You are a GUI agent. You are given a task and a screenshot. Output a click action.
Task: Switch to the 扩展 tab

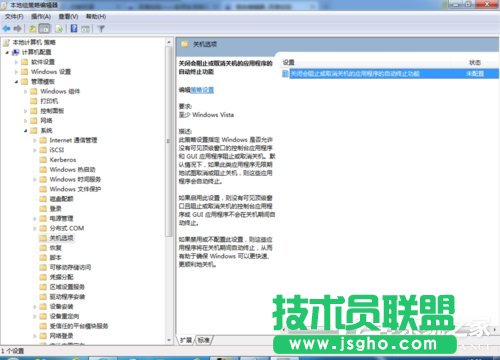[x=186, y=340]
